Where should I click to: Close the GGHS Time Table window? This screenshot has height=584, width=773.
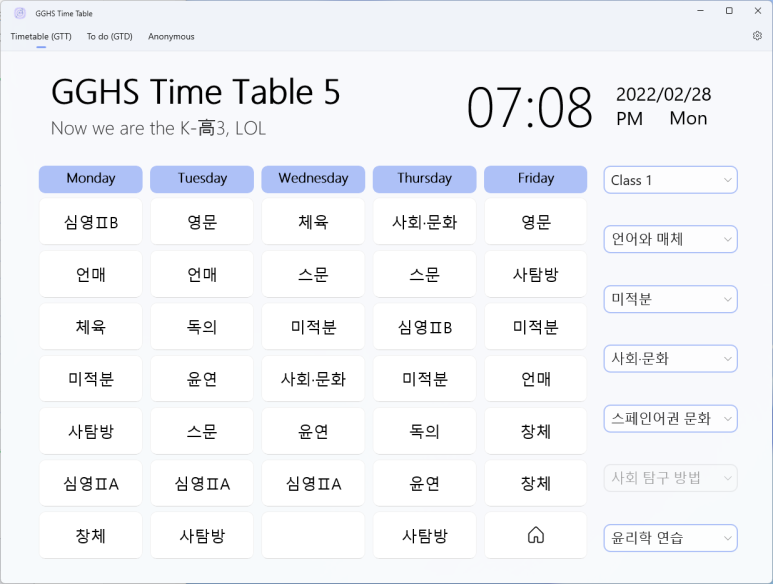(x=758, y=11)
